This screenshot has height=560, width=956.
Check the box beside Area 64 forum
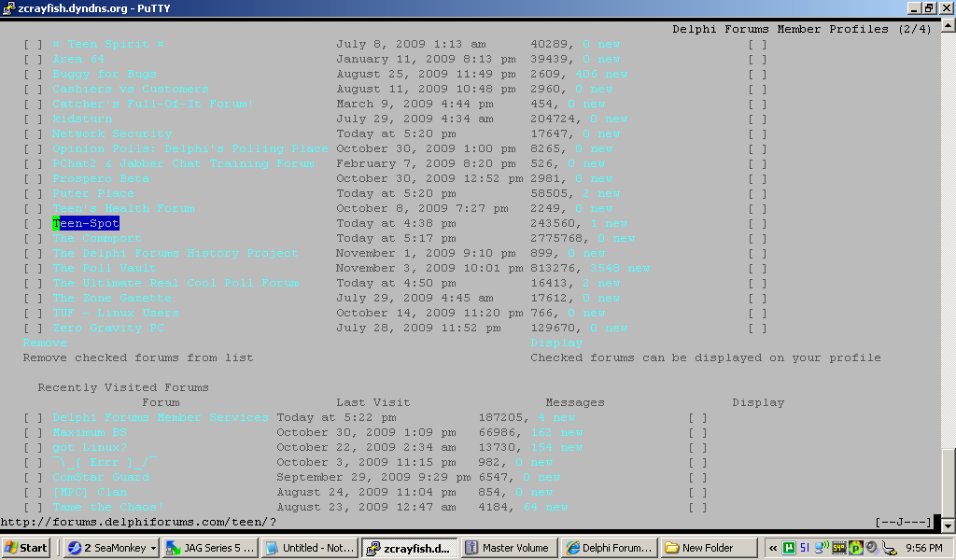(33, 60)
